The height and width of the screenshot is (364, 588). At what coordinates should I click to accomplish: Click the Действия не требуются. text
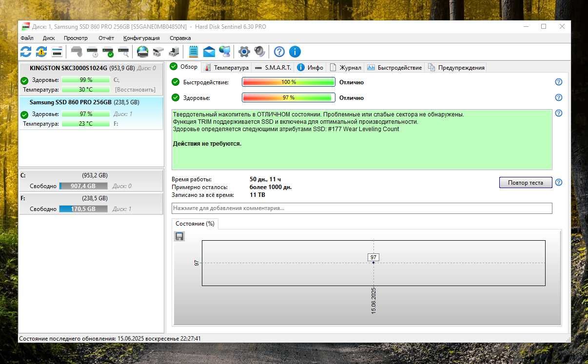pyautogui.click(x=207, y=144)
